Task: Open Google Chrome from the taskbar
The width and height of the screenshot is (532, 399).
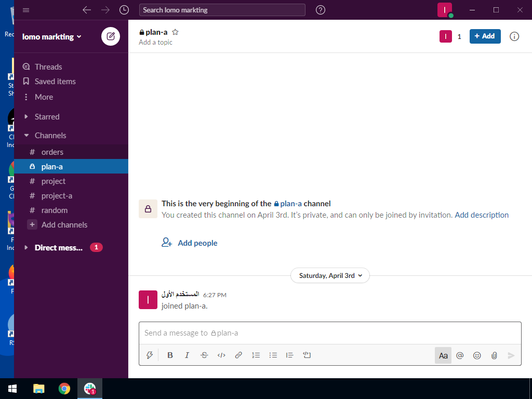Action: coord(64,389)
